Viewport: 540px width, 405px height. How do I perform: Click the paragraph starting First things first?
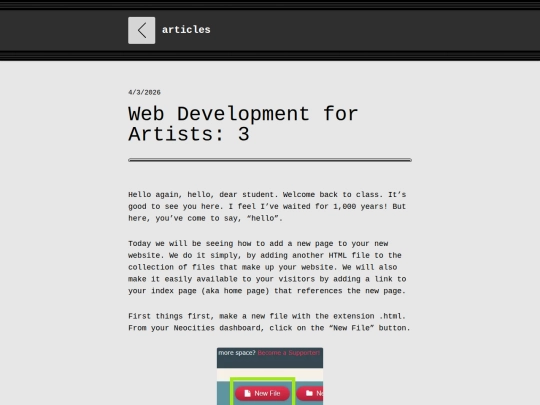click(x=269, y=322)
